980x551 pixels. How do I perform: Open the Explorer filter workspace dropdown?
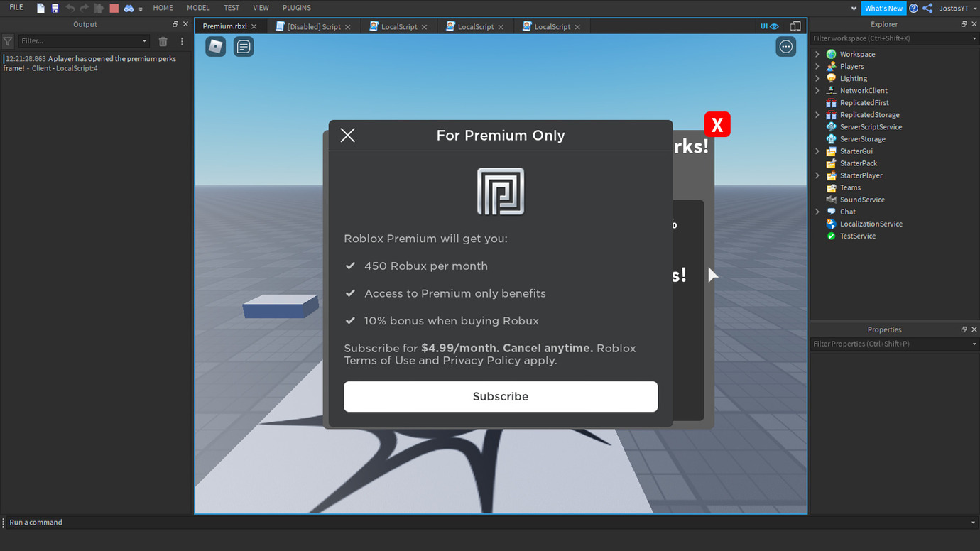click(x=975, y=38)
